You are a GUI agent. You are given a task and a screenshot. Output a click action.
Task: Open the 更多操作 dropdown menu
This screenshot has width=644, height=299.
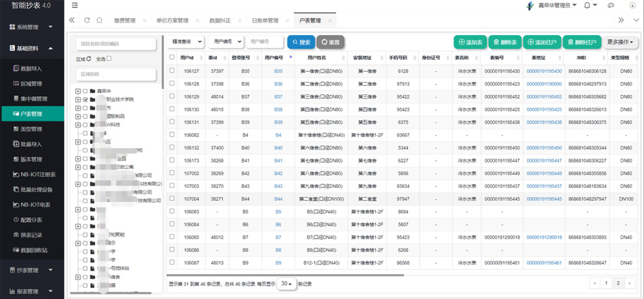(x=621, y=42)
